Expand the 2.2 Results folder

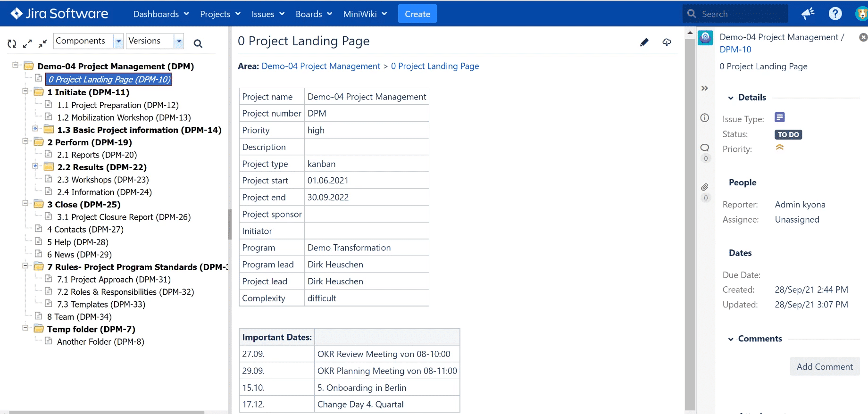[35, 166]
